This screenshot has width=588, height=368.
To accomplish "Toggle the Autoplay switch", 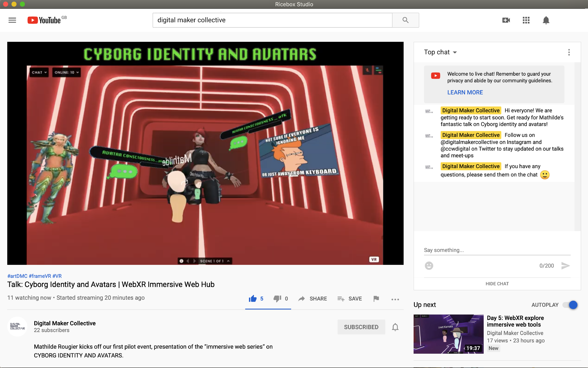I will pos(570,305).
